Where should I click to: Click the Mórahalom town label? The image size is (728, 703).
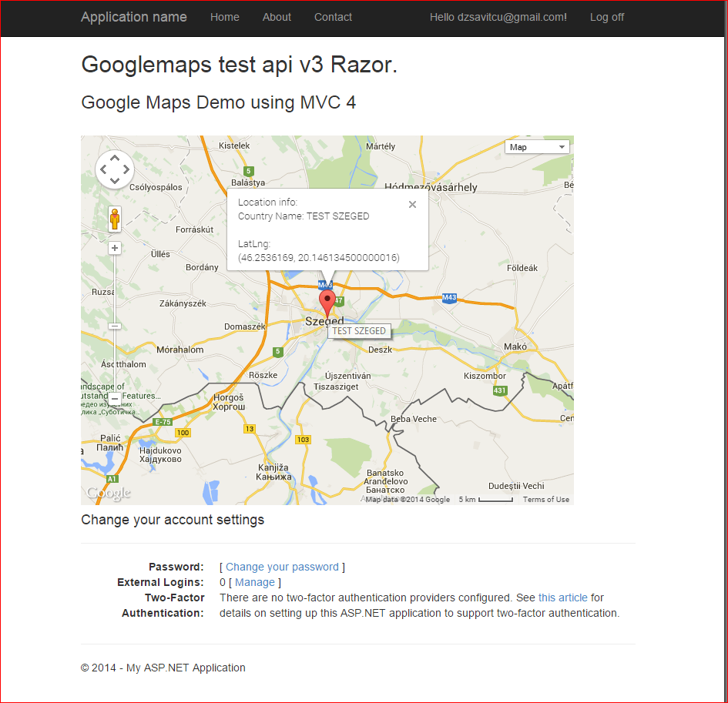tap(180, 350)
